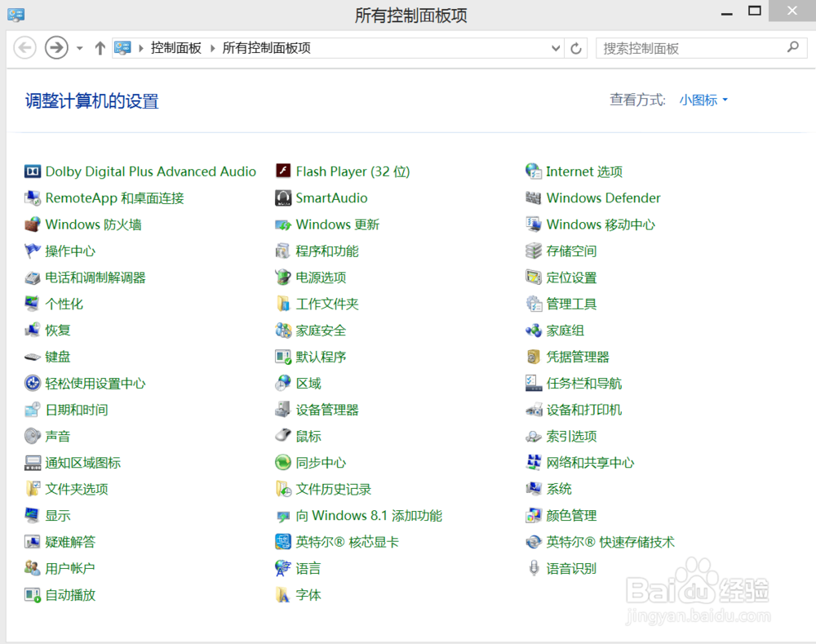
Task: Open 文件历史记录 link
Action: point(333,489)
